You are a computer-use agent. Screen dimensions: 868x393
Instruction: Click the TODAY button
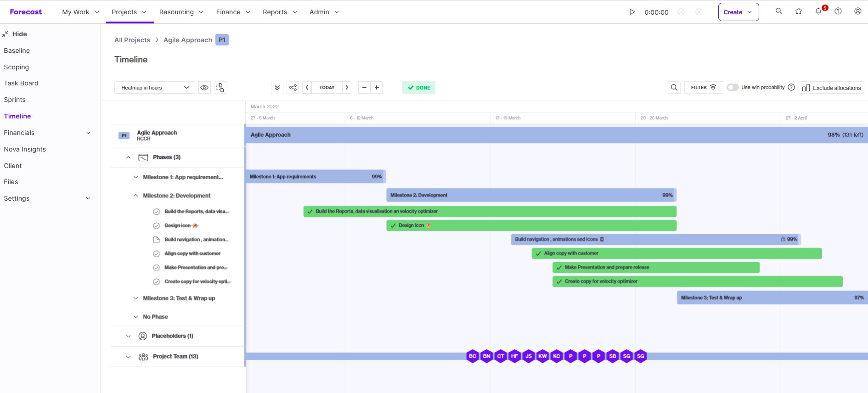[x=327, y=88]
